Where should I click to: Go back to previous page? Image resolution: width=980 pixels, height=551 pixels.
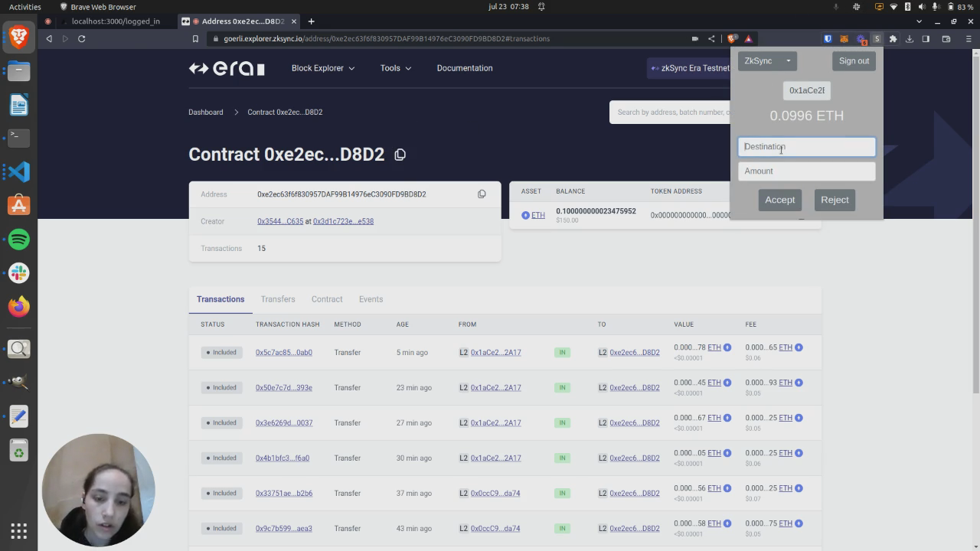49,38
